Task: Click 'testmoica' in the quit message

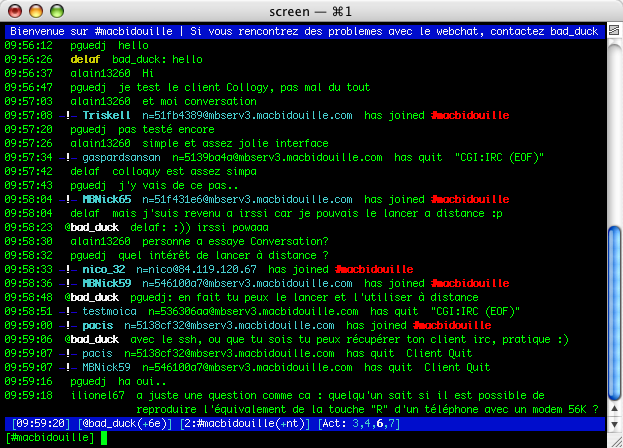Action: 110,311
